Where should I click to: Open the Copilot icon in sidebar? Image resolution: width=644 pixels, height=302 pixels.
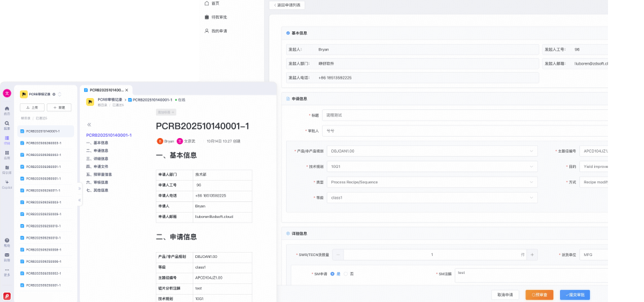coord(7,183)
